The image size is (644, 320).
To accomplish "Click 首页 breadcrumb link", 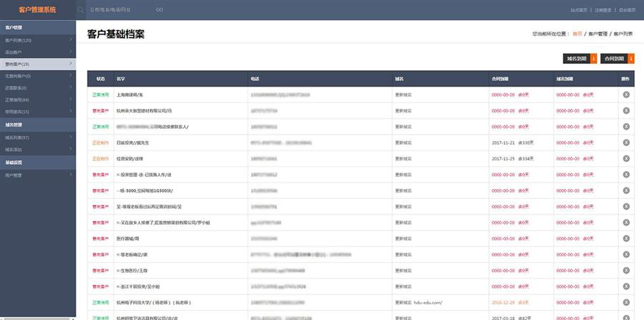I will coord(577,34).
